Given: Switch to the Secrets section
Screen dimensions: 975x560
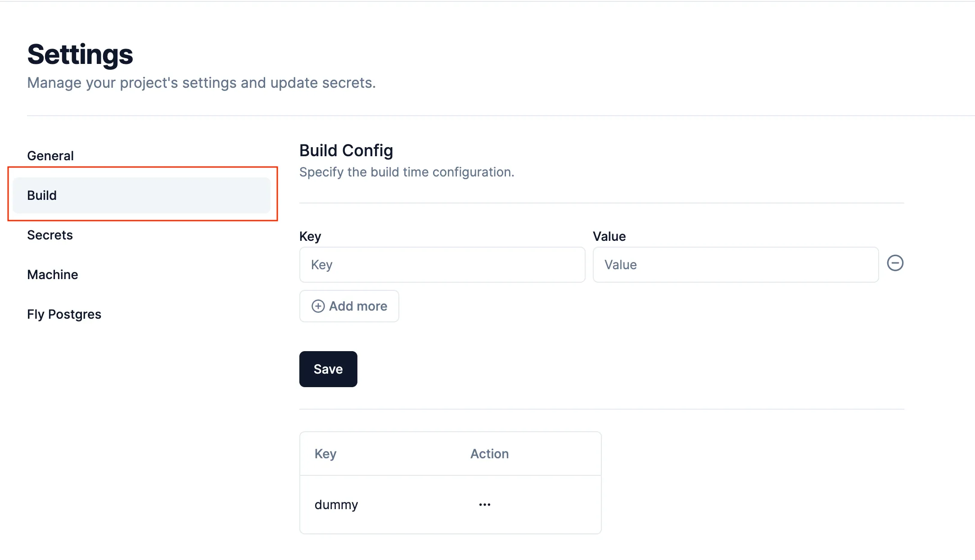Looking at the screenshot, I should (50, 235).
